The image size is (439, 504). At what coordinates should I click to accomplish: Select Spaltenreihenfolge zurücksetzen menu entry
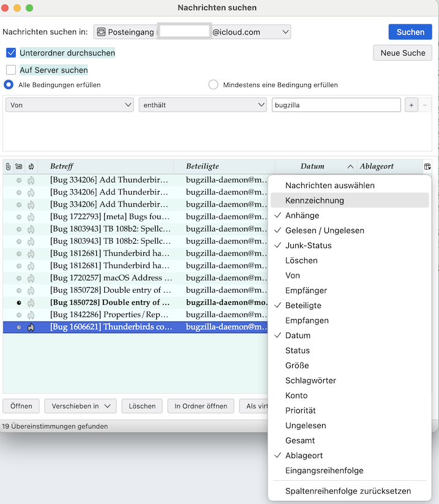pos(348,491)
